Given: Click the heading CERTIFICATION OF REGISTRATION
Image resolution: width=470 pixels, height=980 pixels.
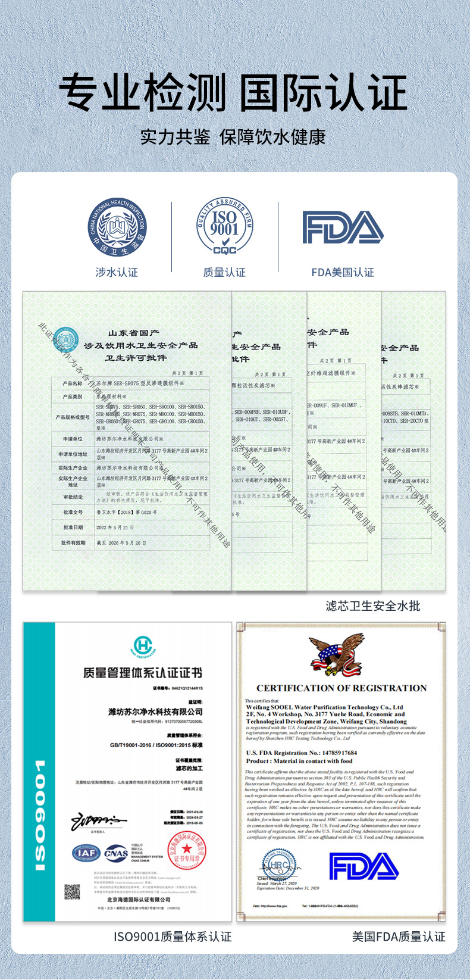Looking at the screenshot, I should (x=341, y=688).
